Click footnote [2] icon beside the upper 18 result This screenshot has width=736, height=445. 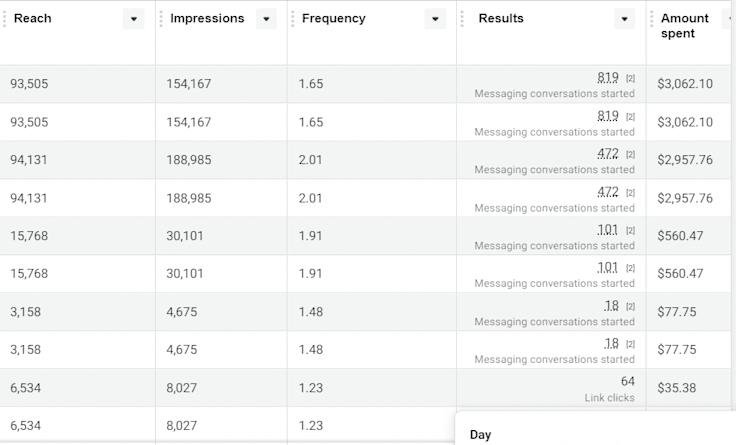(x=630, y=306)
